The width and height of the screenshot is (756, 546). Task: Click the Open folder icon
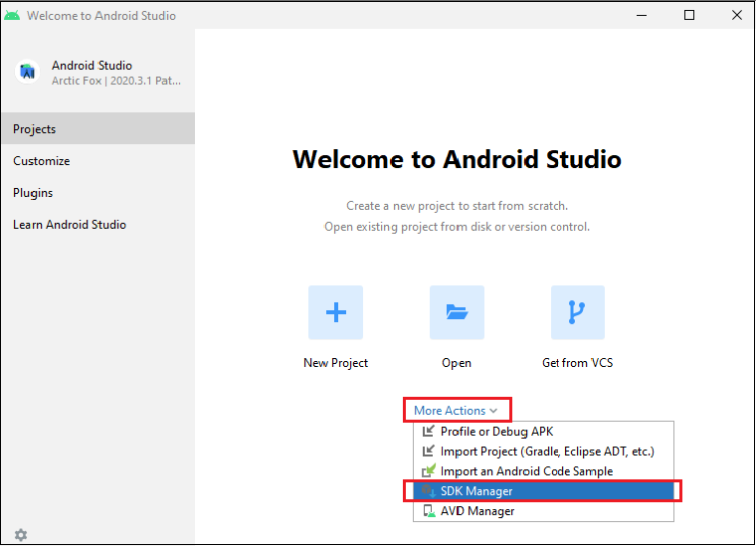tap(457, 312)
